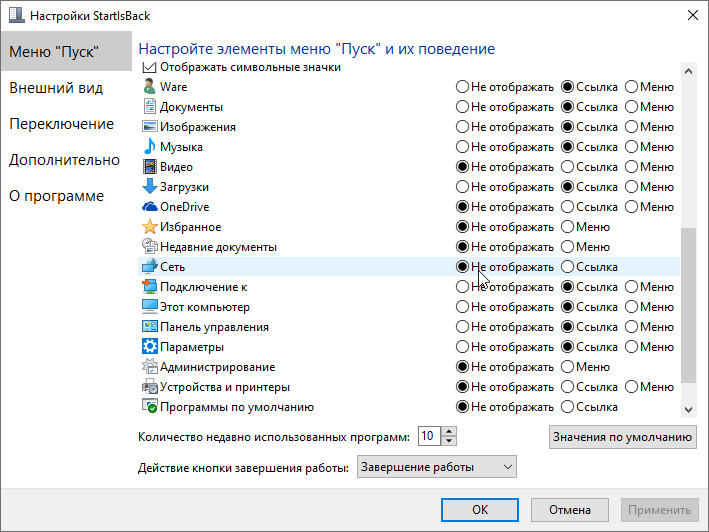Click the Видео film icon
The width and height of the screenshot is (709, 532).
150,167
